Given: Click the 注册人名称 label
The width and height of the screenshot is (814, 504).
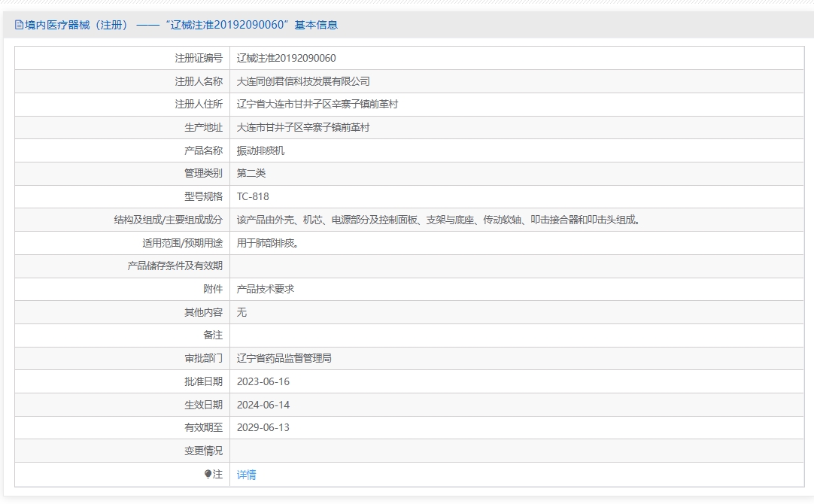Looking at the screenshot, I should tap(199, 81).
